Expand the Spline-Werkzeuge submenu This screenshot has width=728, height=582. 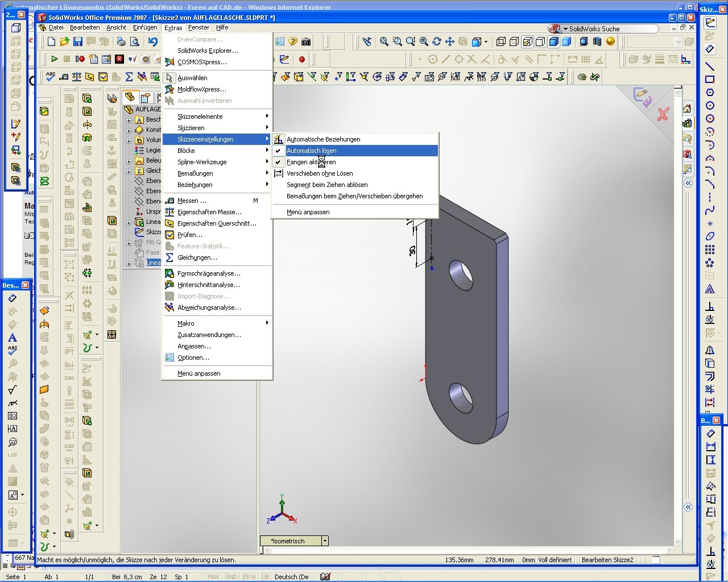click(x=217, y=162)
